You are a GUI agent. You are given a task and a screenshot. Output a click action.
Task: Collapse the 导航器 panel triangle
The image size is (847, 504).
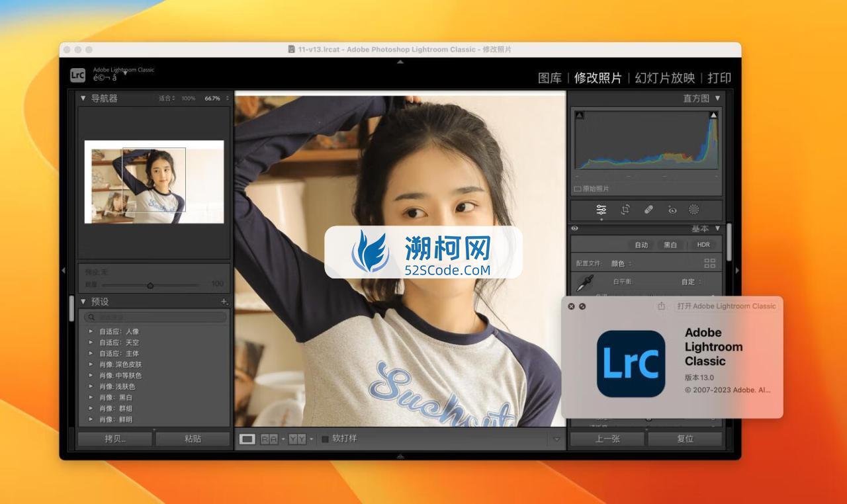(83, 98)
